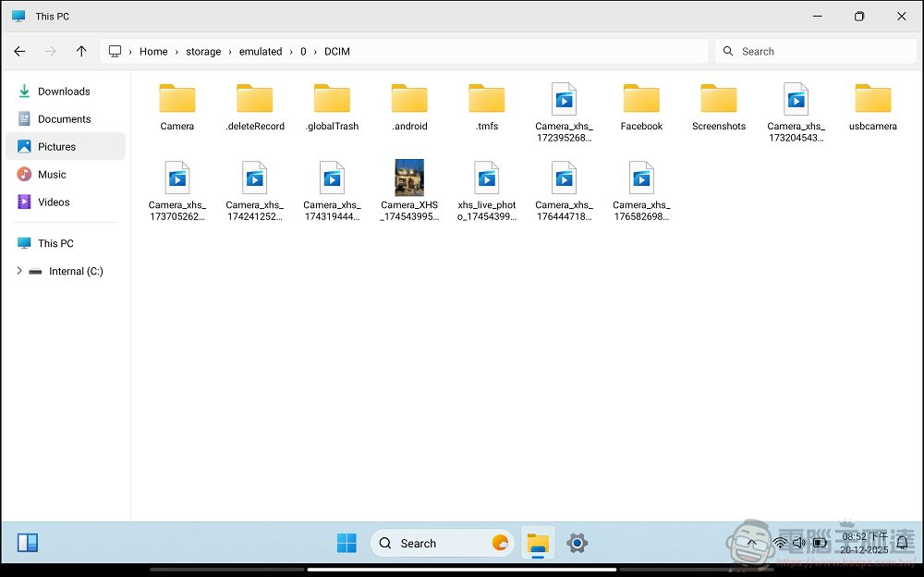This screenshot has width=924, height=577.
Task: Open the This PC section in the sidebar
Action: 55,242
